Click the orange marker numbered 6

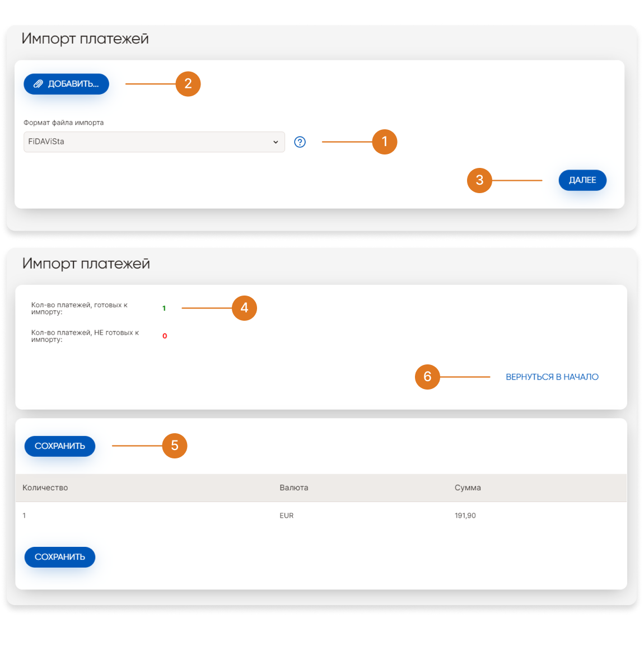pyautogui.click(x=427, y=377)
